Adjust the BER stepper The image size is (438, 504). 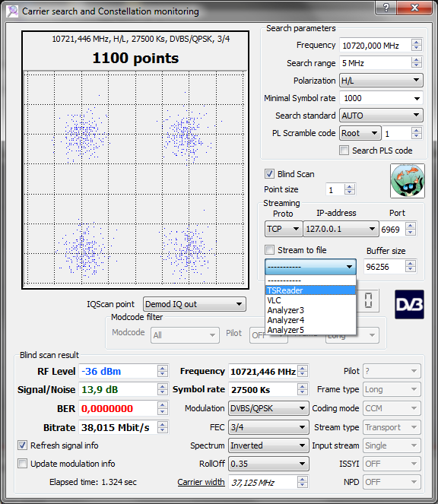163,408
